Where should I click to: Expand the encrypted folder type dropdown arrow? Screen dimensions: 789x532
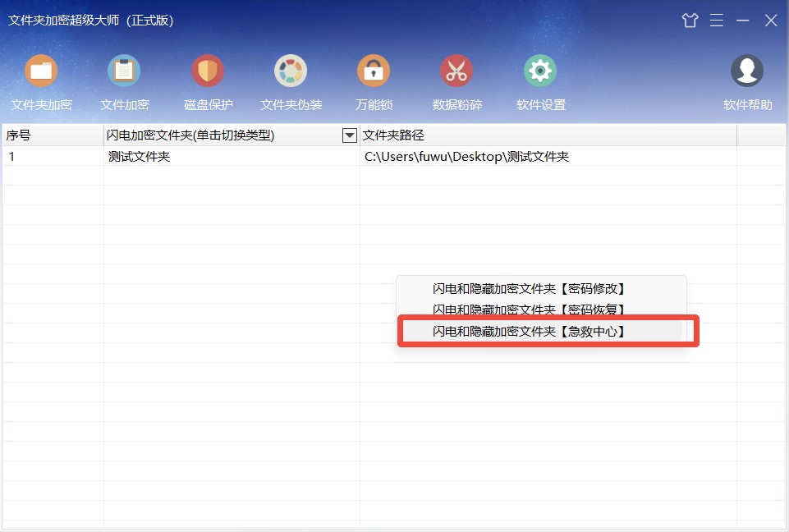click(x=349, y=135)
